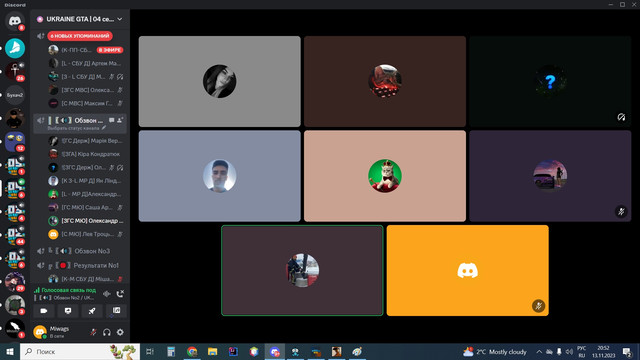Open Windows Start menu
The image size is (640, 360).
pos(10,351)
